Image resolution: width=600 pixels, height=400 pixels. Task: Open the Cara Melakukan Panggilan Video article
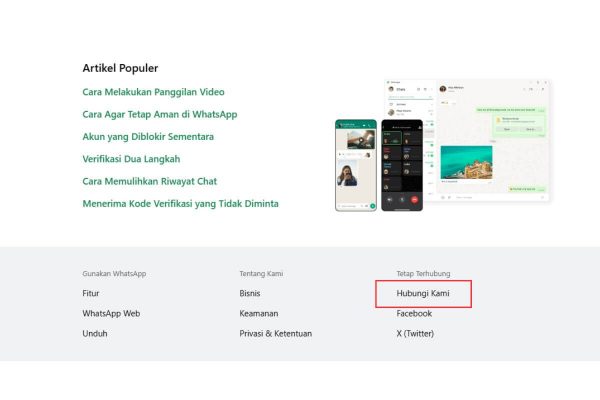pyautogui.click(x=153, y=92)
